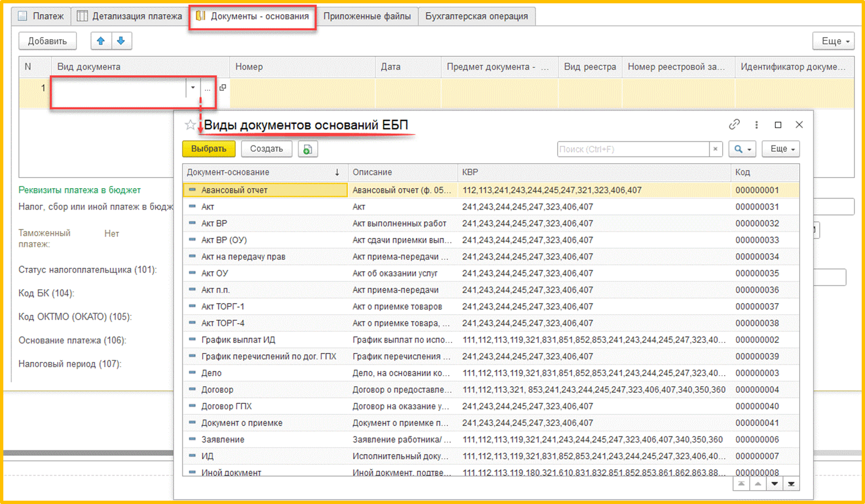Click description Акт об оказании услуг

coord(395,273)
